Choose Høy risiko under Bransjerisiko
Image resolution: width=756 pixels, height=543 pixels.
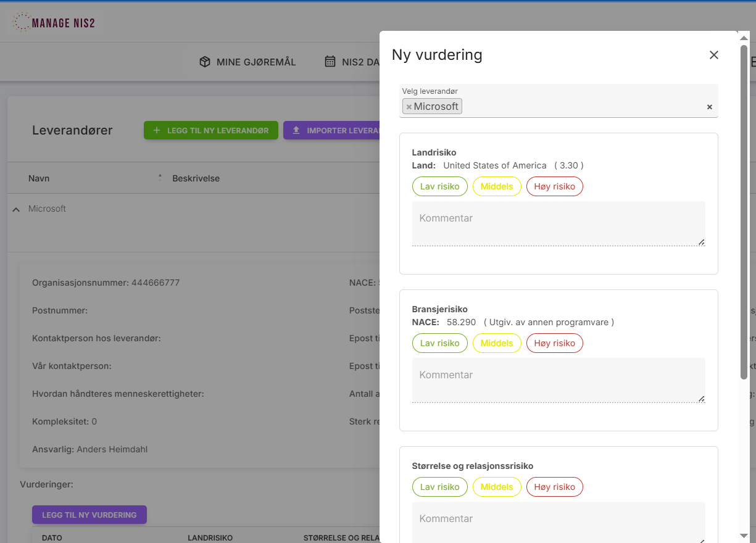pyautogui.click(x=554, y=343)
